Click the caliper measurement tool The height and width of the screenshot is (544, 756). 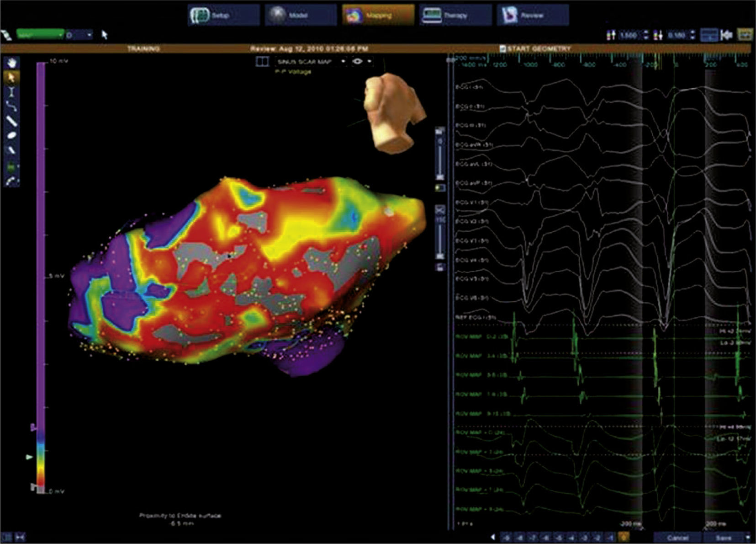(x=12, y=92)
